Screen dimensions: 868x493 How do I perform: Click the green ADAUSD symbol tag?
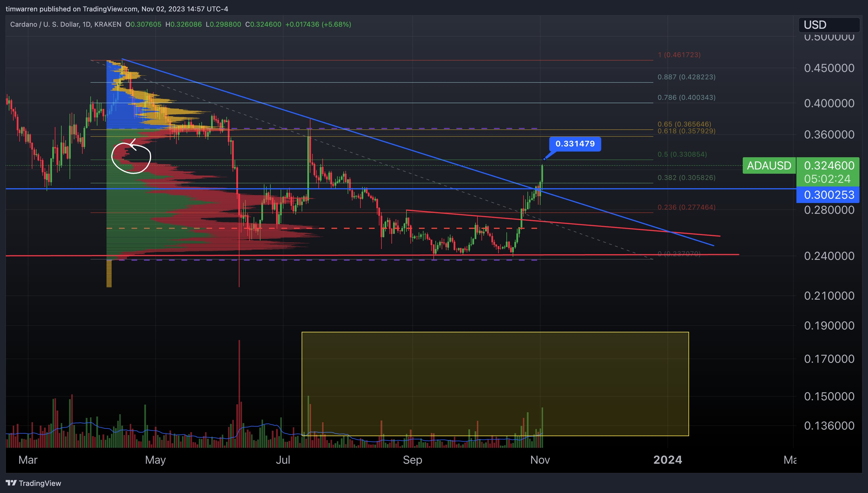point(769,165)
